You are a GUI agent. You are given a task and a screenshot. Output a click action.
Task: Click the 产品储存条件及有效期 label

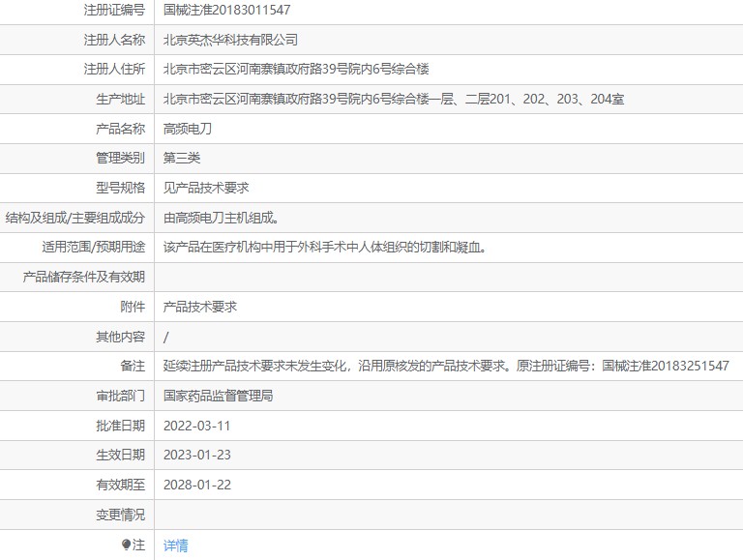coord(84,277)
